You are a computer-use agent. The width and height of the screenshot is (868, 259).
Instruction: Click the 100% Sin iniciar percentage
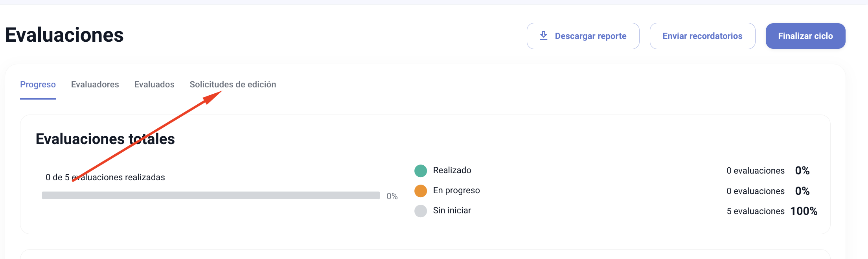click(x=804, y=211)
